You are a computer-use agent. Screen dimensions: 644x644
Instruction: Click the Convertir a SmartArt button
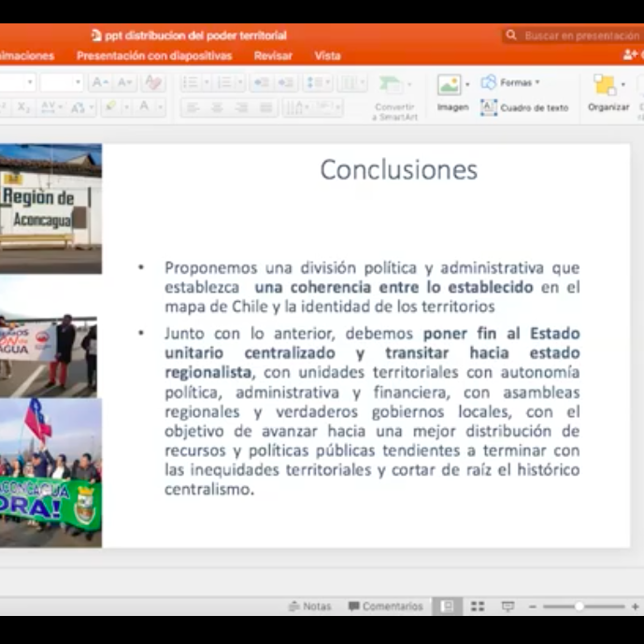394,98
